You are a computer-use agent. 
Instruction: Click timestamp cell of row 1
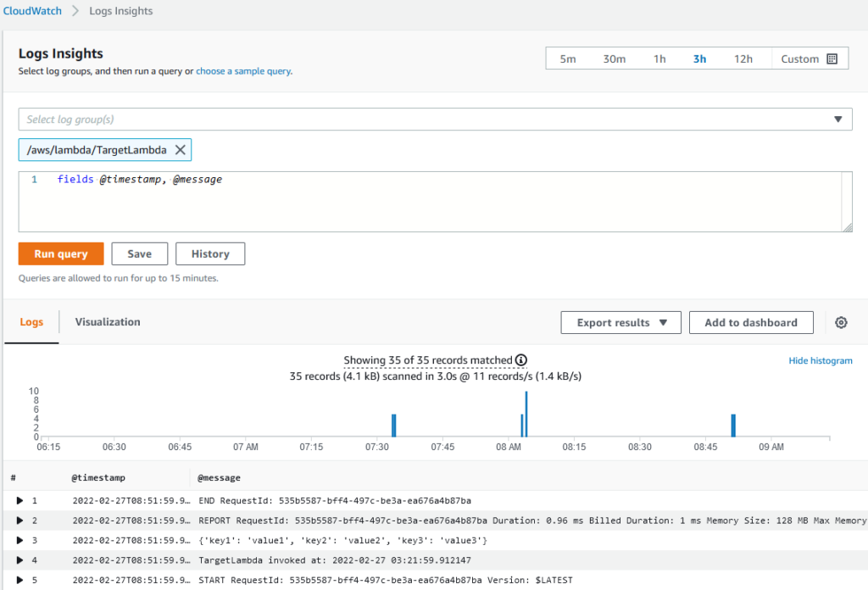[131, 500]
